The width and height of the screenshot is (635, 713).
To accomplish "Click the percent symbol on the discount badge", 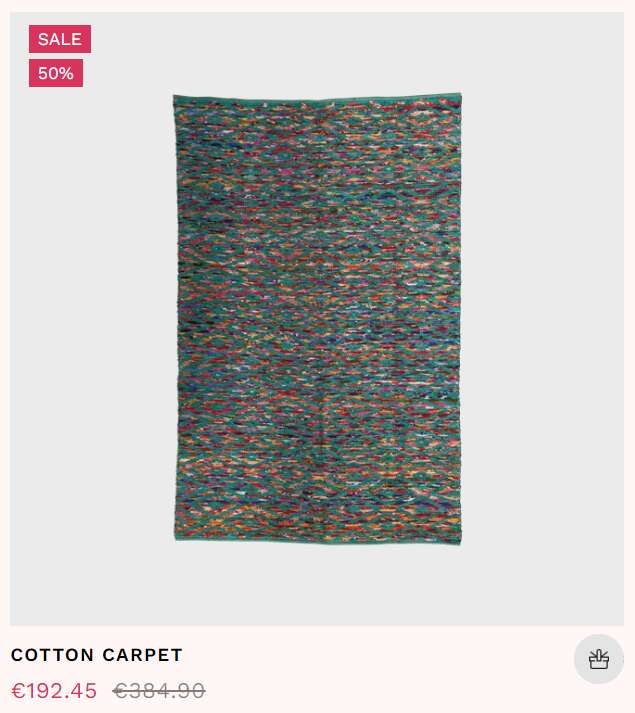I will tap(67, 73).
